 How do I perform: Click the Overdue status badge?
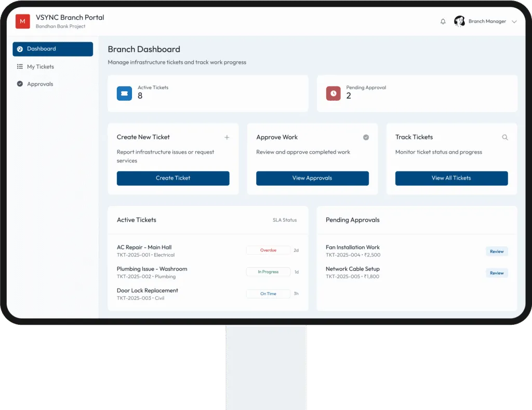pos(268,250)
